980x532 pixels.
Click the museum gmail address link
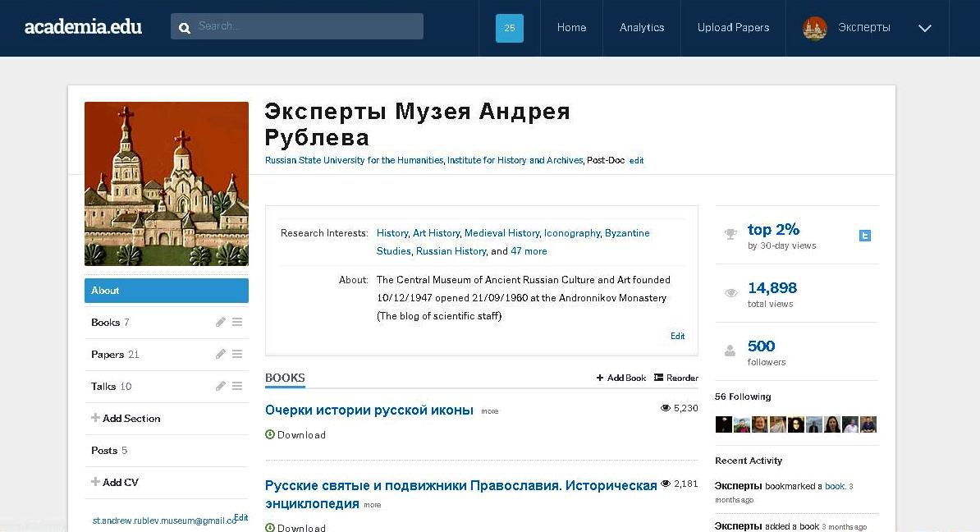click(164, 521)
